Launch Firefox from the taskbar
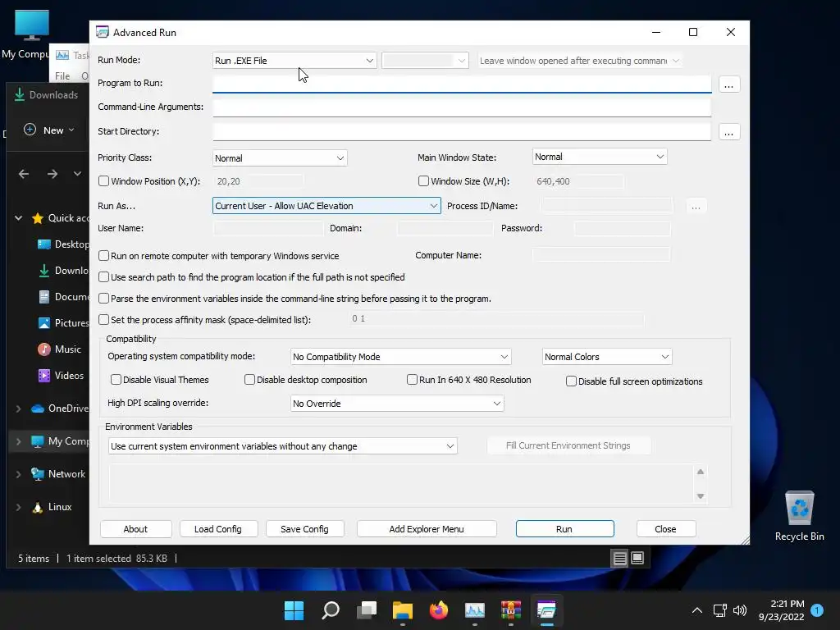Image resolution: width=840 pixels, height=630 pixels. coord(439,610)
